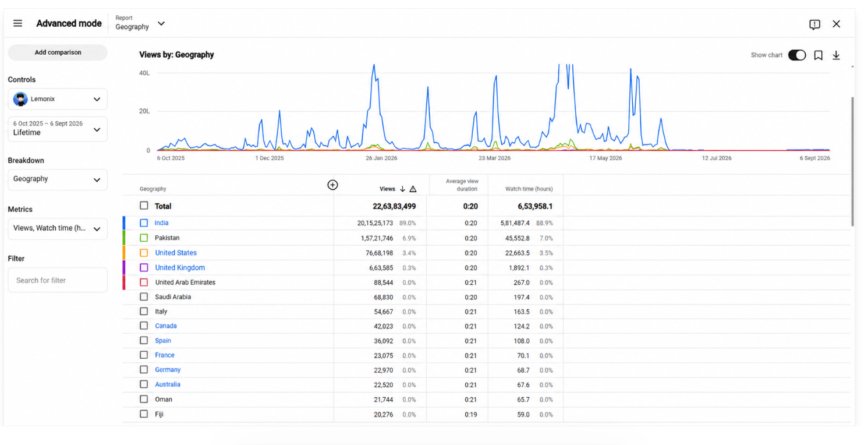Tick the Fiji row checkbox

(144, 414)
